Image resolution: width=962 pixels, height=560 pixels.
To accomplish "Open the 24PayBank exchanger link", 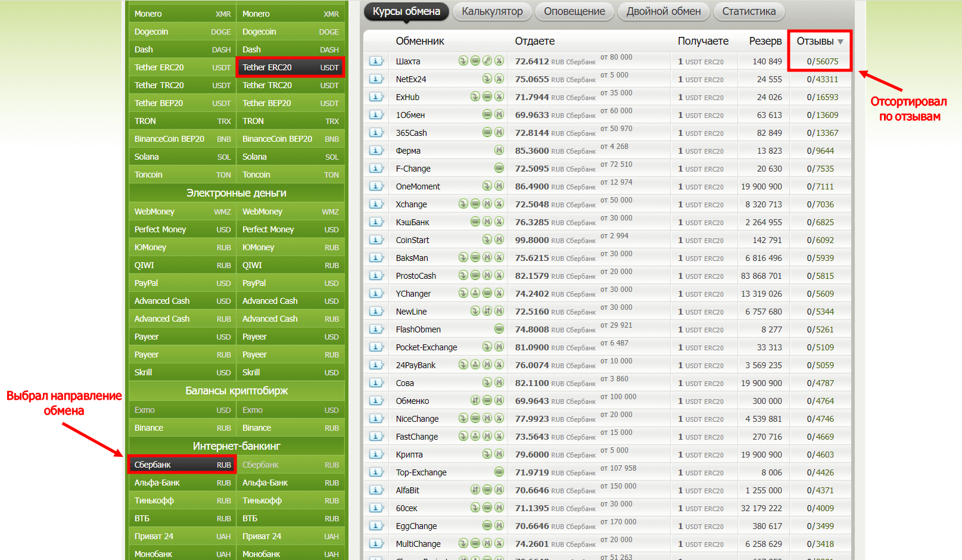I will pyautogui.click(x=416, y=365).
